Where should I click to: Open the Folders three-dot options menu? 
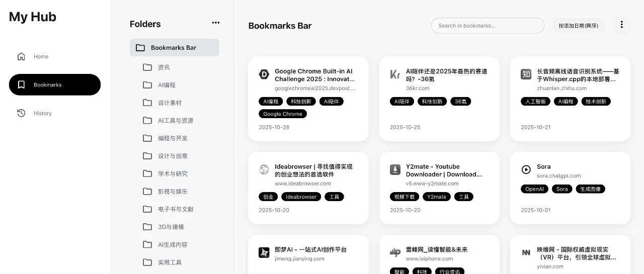[216, 23]
